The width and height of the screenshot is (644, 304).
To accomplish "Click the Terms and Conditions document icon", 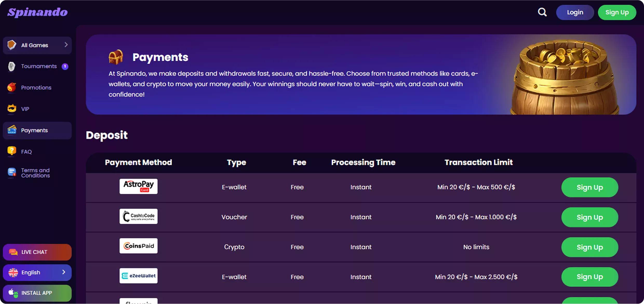I will (12, 172).
